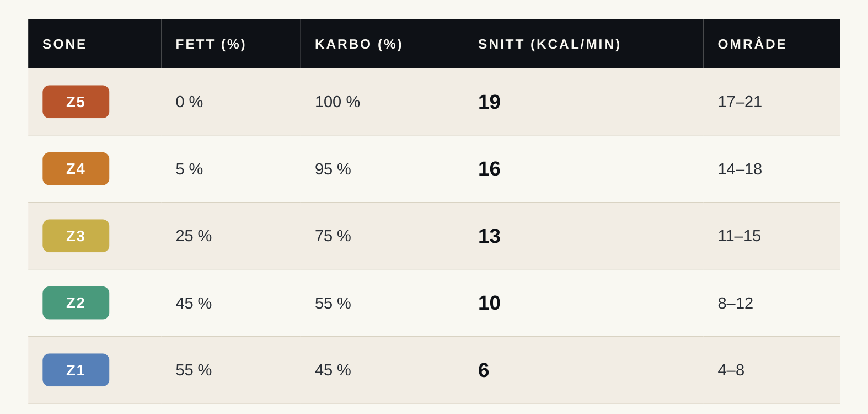This screenshot has width=868, height=414.
Task: Click the range cell 4–8
Action: (x=731, y=370)
